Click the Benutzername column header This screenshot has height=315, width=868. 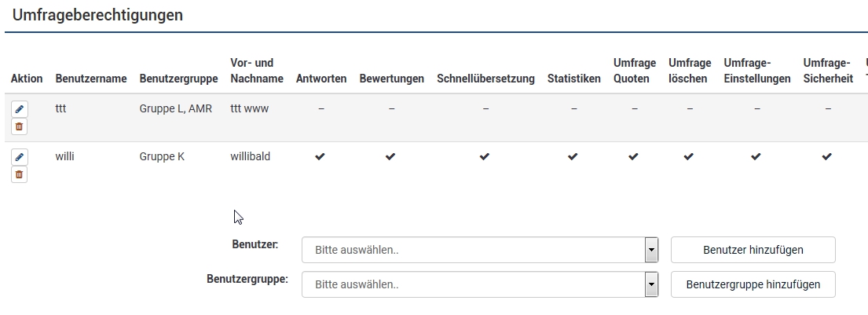(91, 79)
